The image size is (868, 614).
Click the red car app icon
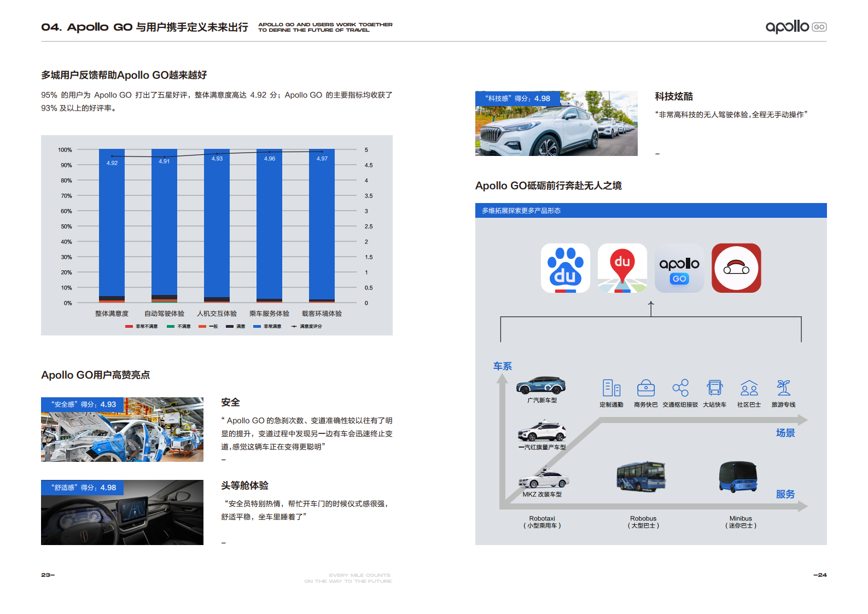(736, 268)
